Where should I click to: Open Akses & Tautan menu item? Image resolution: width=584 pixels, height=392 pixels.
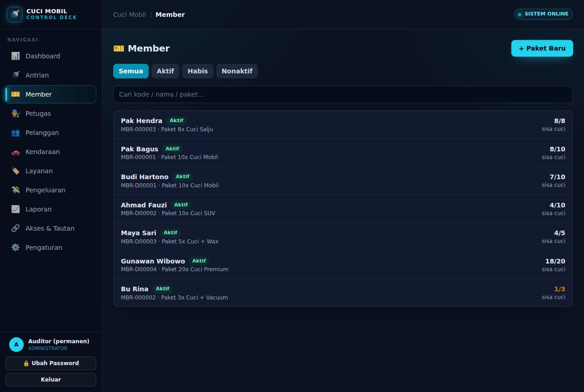[51, 228]
